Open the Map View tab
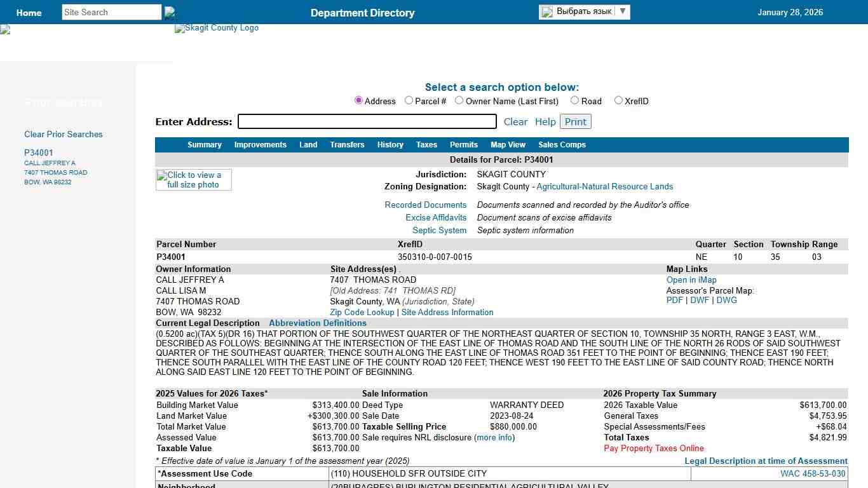The width and height of the screenshot is (868, 488). point(508,145)
